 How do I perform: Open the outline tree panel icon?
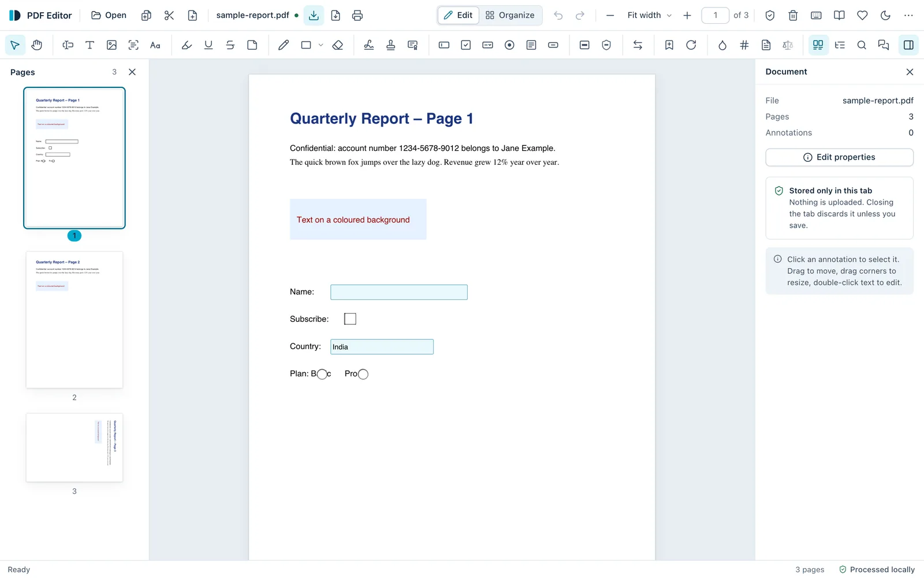[x=840, y=45]
